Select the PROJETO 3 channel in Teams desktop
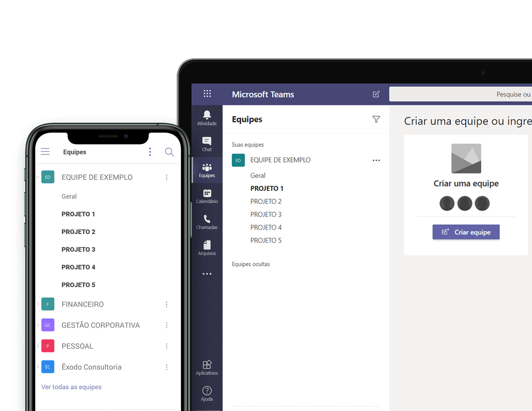532x411 pixels. click(x=266, y=214)
